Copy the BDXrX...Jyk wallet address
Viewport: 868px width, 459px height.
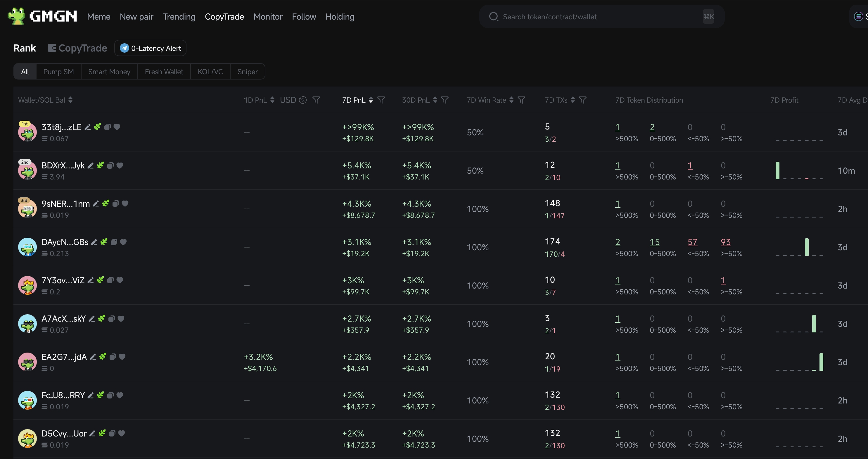[x=110, y=165]
